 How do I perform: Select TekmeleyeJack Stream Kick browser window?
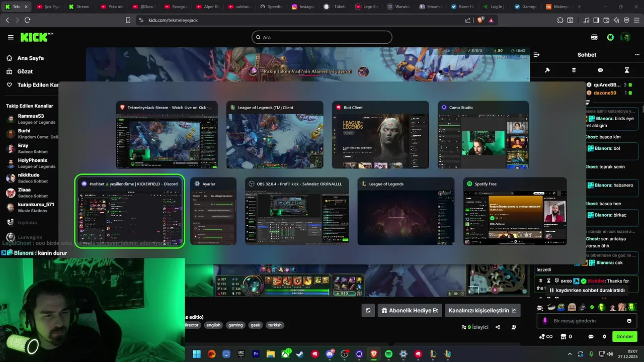(167, 135)
